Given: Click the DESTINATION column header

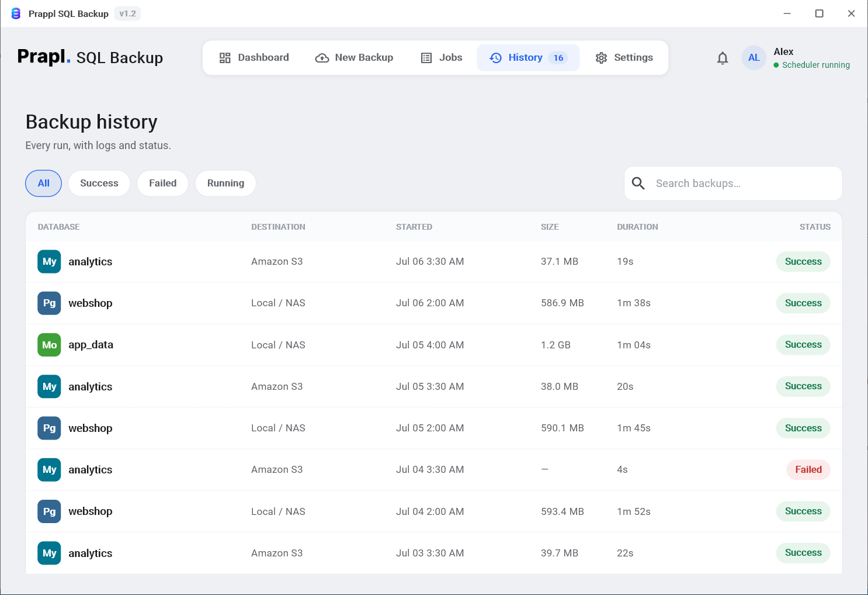Looking at the screenshot, I should (278, 227).
